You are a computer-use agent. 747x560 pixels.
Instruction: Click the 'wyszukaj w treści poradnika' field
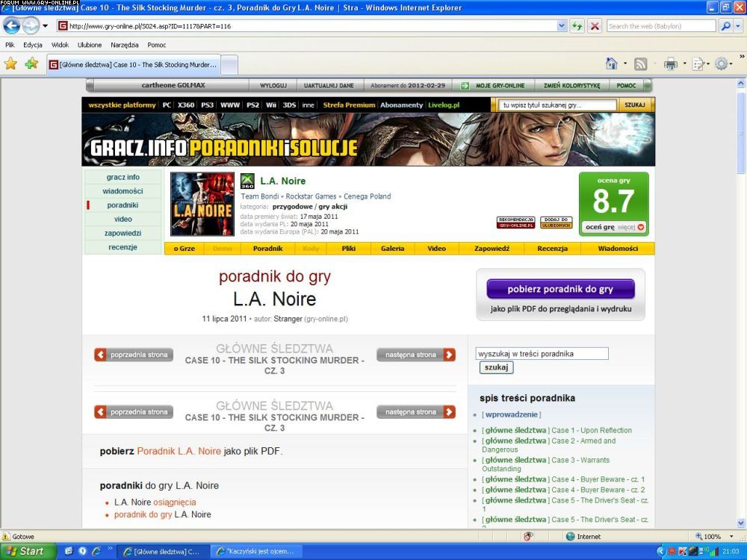coord(542,354)
